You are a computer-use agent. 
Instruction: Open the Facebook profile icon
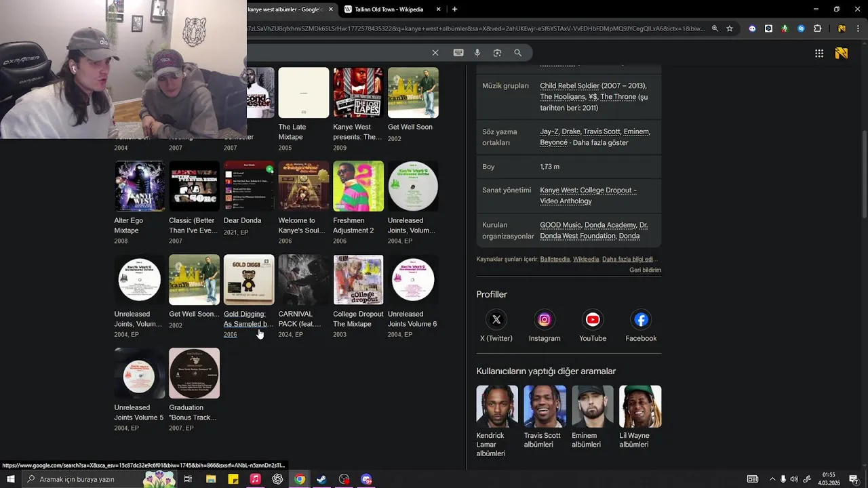tap(641, 319)
